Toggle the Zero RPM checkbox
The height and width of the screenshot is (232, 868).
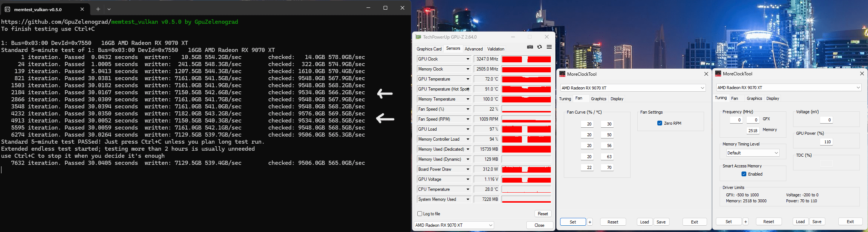pos(660,123)
